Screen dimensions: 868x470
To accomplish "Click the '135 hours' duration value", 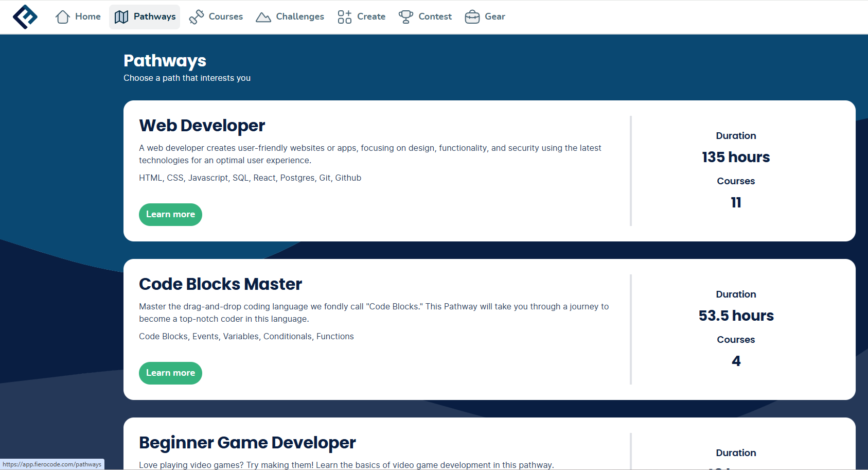I will click(x=736, y=157).
